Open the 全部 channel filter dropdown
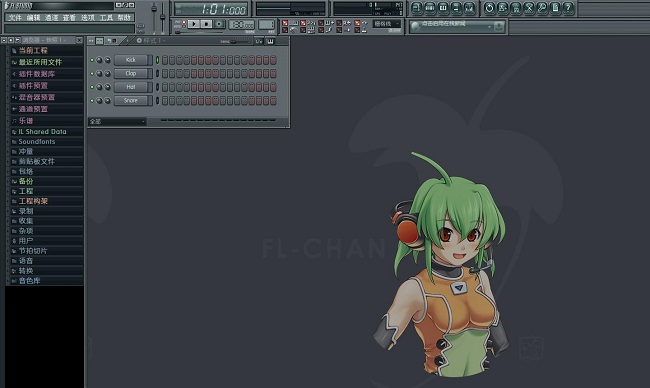 [118, 121]
